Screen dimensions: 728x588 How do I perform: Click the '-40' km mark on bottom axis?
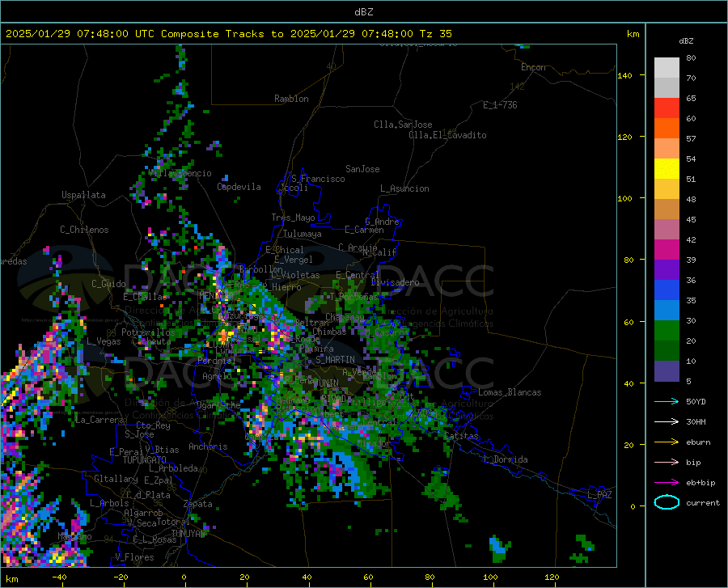(x=59, y=577)
